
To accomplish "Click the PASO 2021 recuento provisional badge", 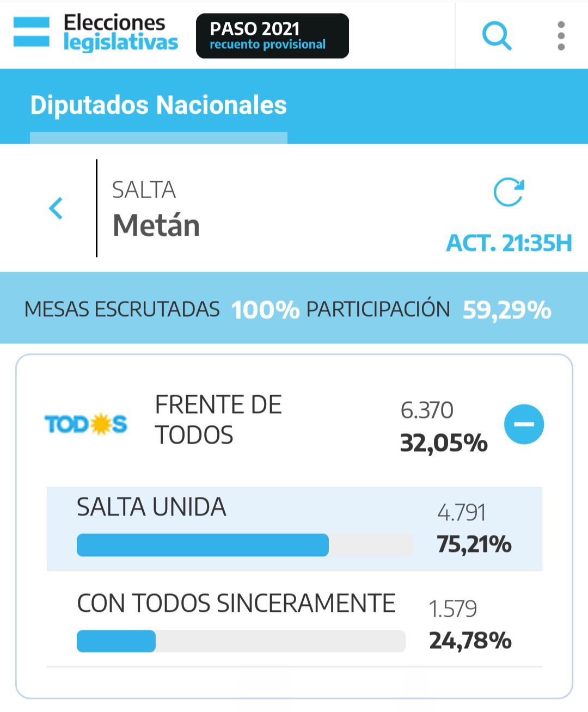I will [x=272, y=36].
